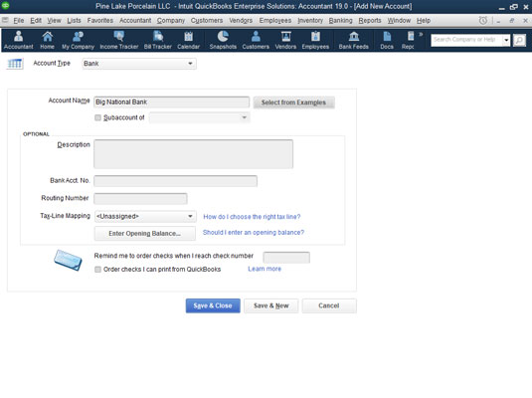Open Employees toolbar icon
Screen dimensions: 532x398
(x=315, y=40)
